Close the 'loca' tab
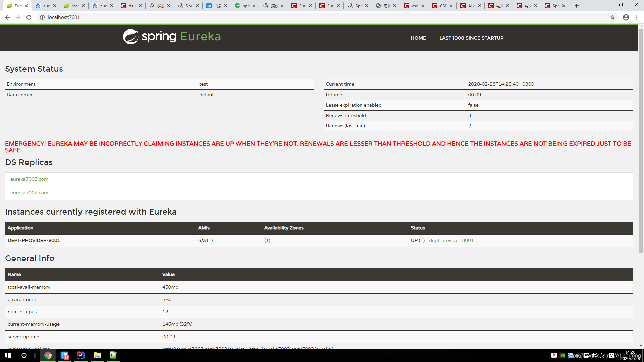This screenshot has height=362, width=644. point(83,6)
